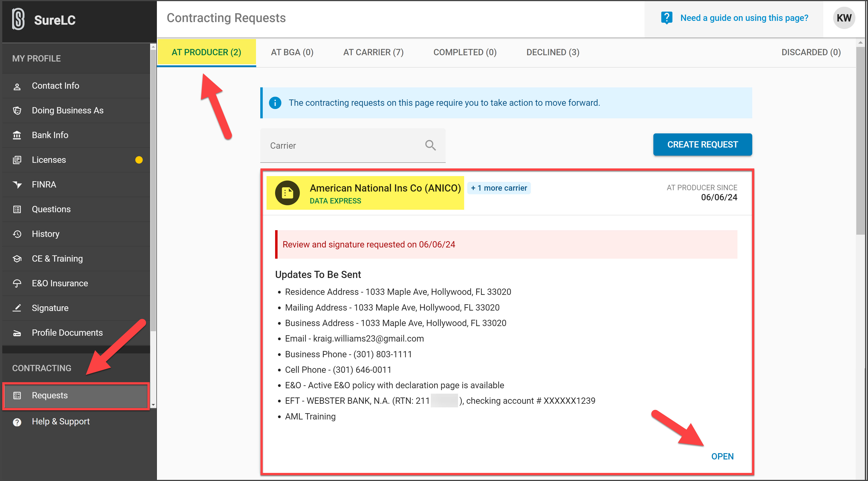Click the Help & Support question icon
Viewport: 868px width, 481px height.
(x=17, y=422)
